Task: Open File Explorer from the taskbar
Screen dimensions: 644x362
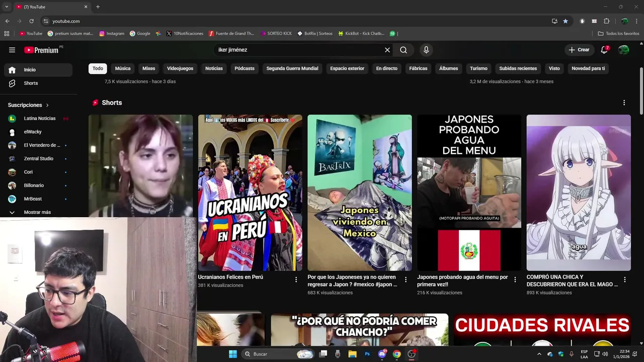Action: (353, 354)
